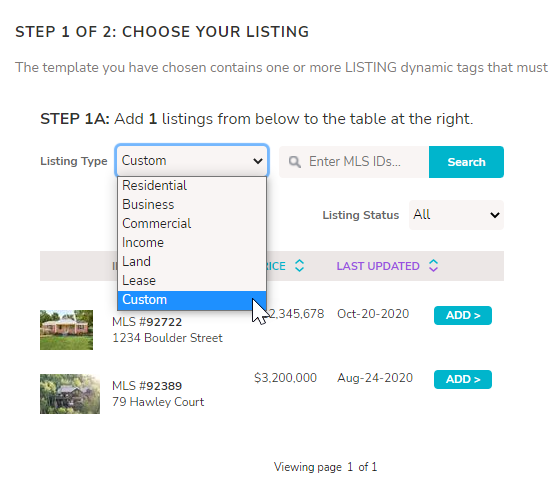Add the 79 Hawley Court listing
The width and height of the screenshot is (552, 478).
point(463,379)
